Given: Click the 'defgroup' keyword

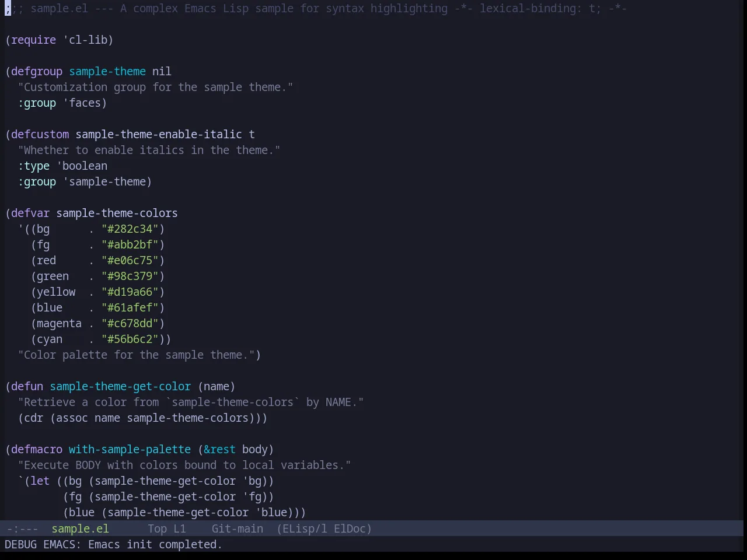Looking at the screenshot, I should click(37, 71).
